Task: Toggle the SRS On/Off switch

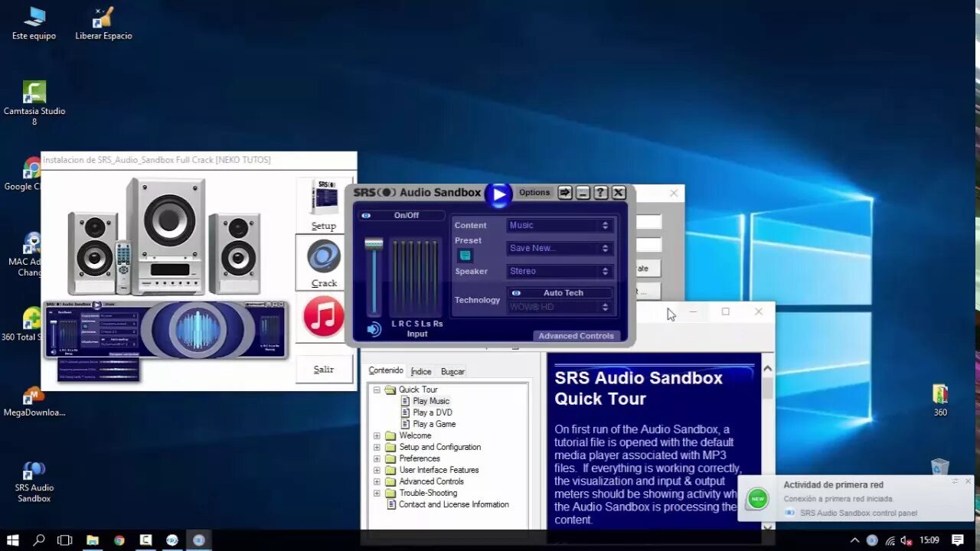Action: coord(402,216)
